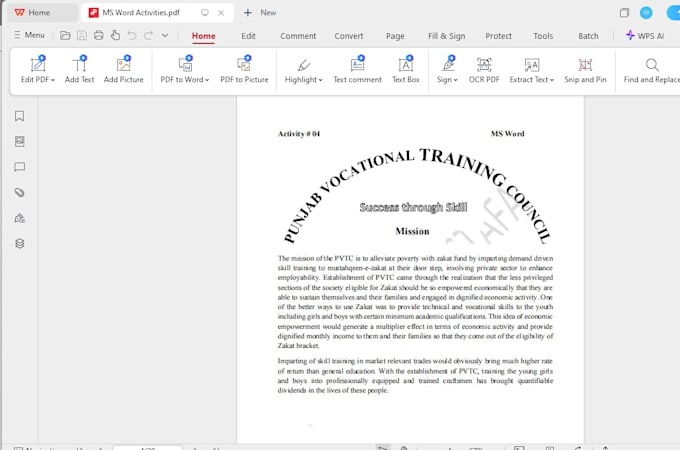
Task: Run OCR PDF recognition
Action: [484, 70]
